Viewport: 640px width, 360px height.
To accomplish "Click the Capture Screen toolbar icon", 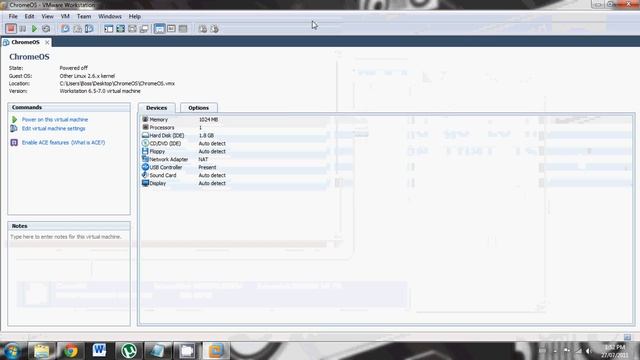I will point(202,29).
